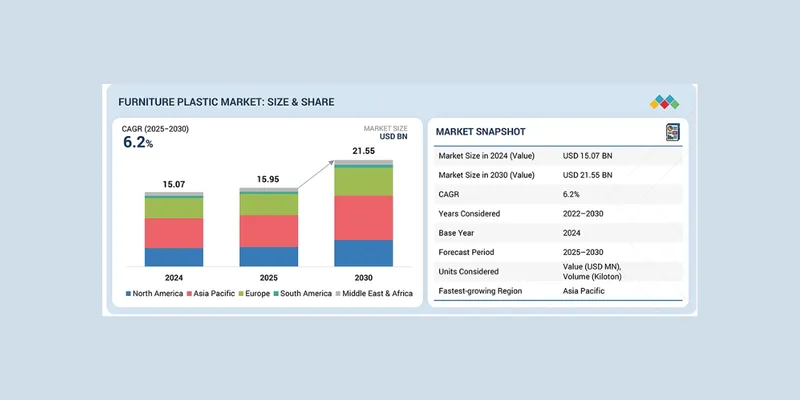Click the '15.95' value above the 2025 bar
Screen dimensions: 800x400
(268, 180)
